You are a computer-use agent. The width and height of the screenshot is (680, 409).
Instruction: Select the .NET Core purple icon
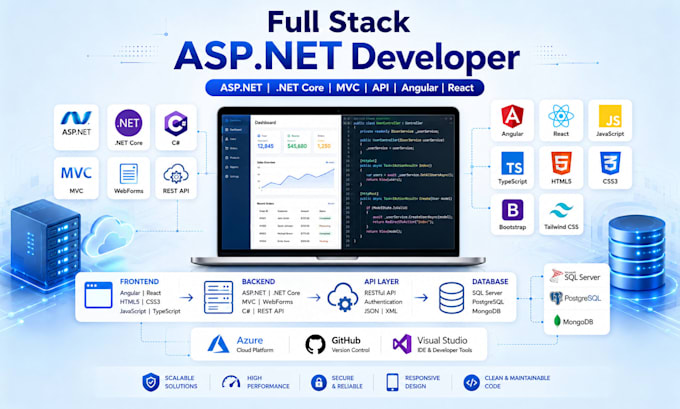[129, 123]
